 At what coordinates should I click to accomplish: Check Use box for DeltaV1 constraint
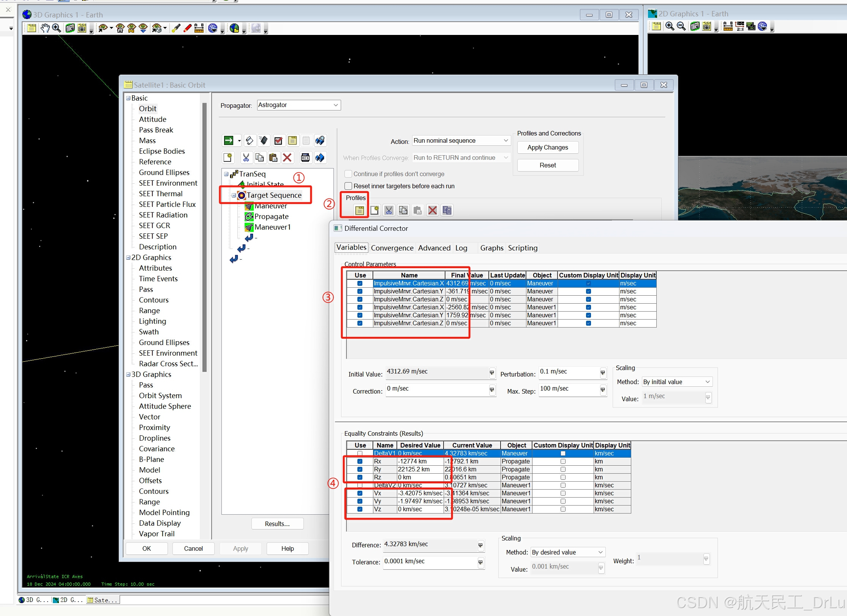360,453
